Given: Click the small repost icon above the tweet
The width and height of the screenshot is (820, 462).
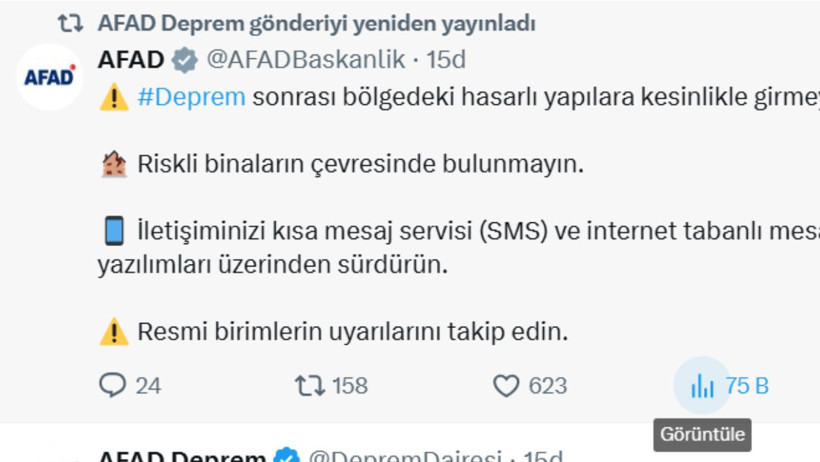Looking at the screenshot, I should tap(70, 23).
